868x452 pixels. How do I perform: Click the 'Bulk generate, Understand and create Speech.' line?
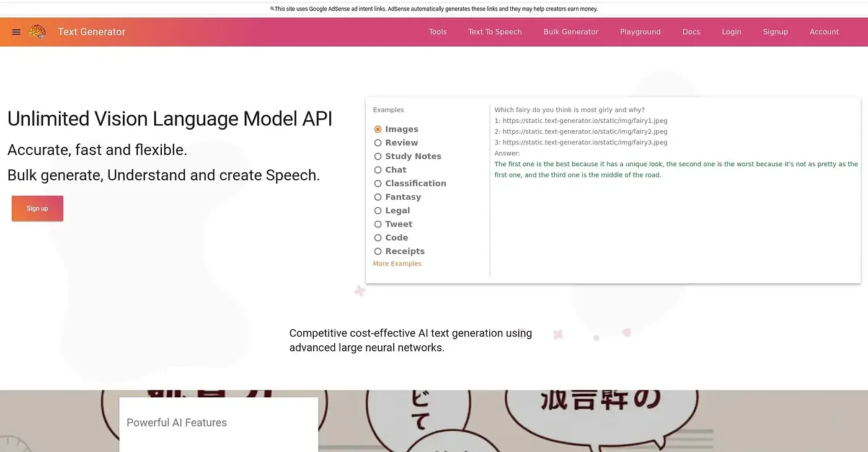164,175
